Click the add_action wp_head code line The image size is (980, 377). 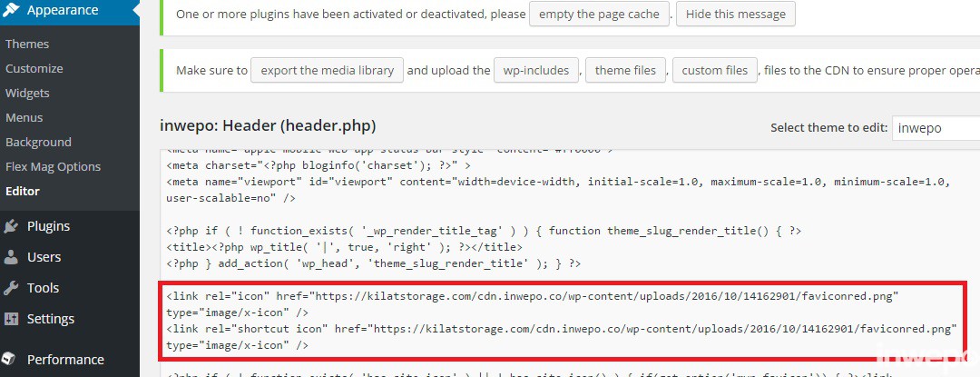373,263
